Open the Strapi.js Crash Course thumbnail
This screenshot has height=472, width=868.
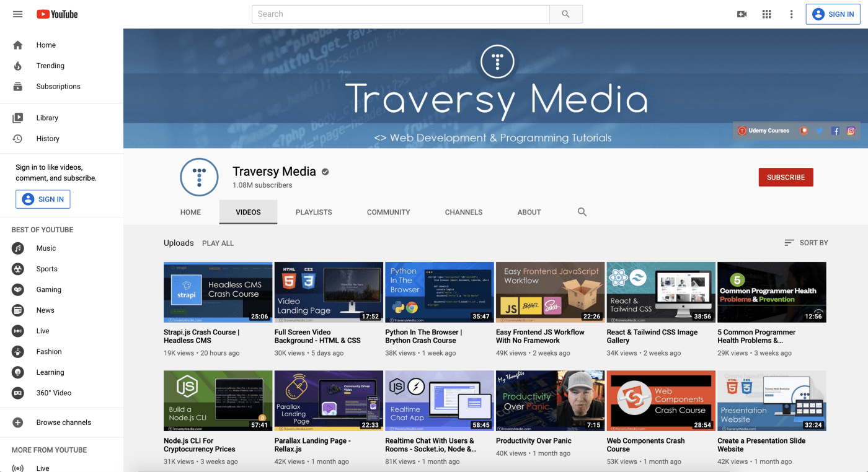(x=218, y=292)
